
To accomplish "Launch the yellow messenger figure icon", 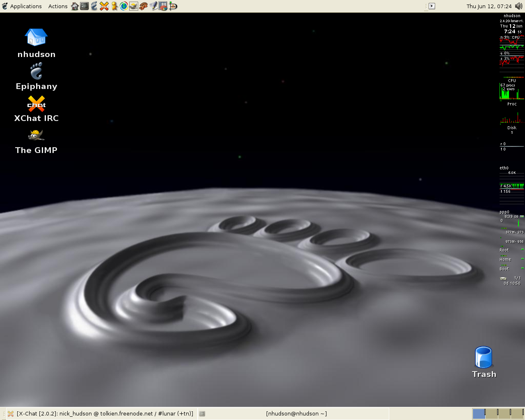I will coord(114,6).
